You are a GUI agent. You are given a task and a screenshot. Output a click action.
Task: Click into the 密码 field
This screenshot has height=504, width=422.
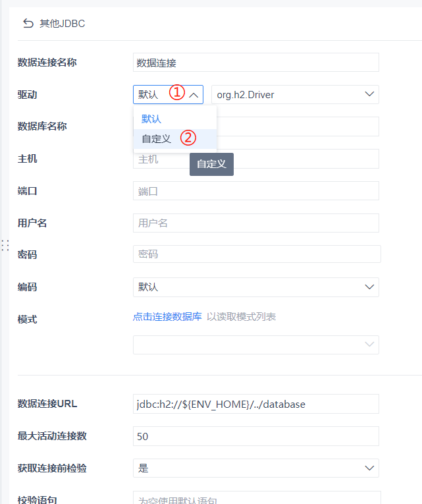click(x=255, y=254)
